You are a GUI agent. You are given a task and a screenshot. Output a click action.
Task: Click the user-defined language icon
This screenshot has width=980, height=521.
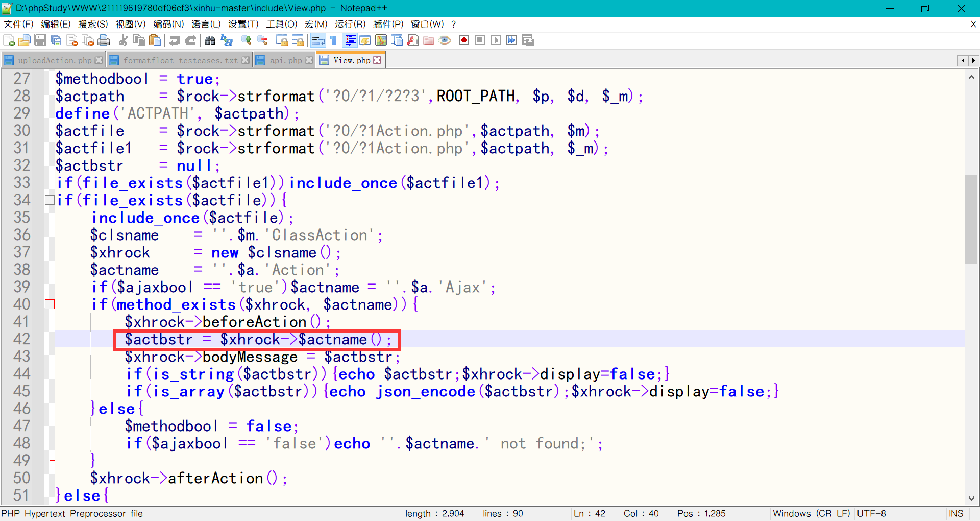click(365, 40)
